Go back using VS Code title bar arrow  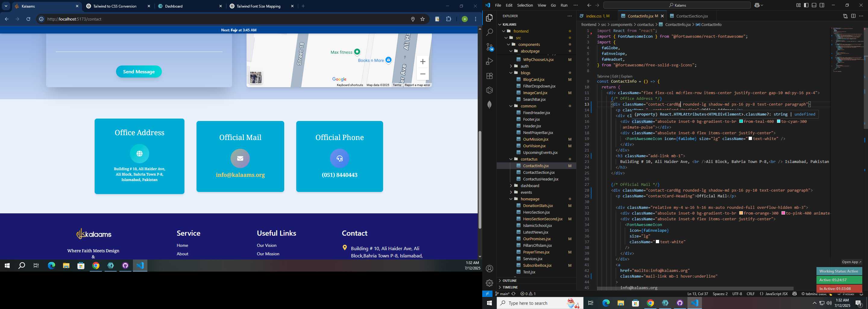(589, 5)
